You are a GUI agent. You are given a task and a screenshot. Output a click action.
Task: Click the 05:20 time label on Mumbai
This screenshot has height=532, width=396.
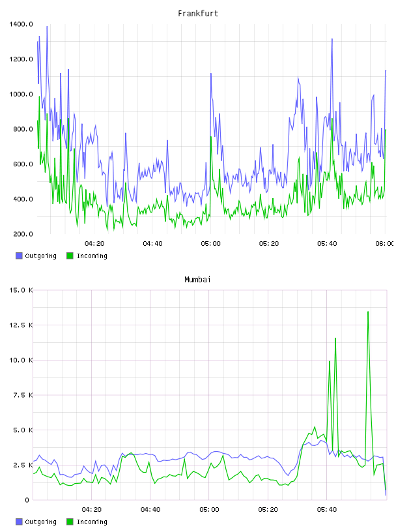268,510
